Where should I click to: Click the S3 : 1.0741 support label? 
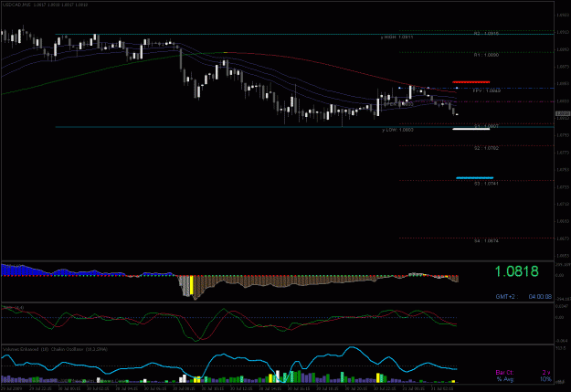(x=486, y=184)
